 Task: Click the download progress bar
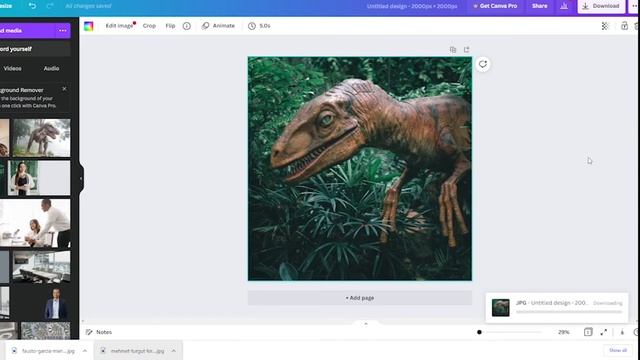[x=569, y=312]
